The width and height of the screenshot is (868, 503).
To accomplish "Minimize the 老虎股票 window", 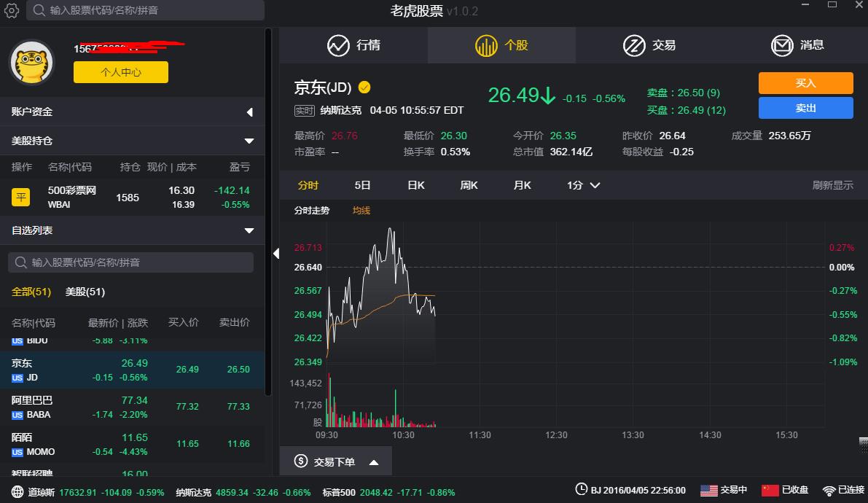I will point(805,5).
